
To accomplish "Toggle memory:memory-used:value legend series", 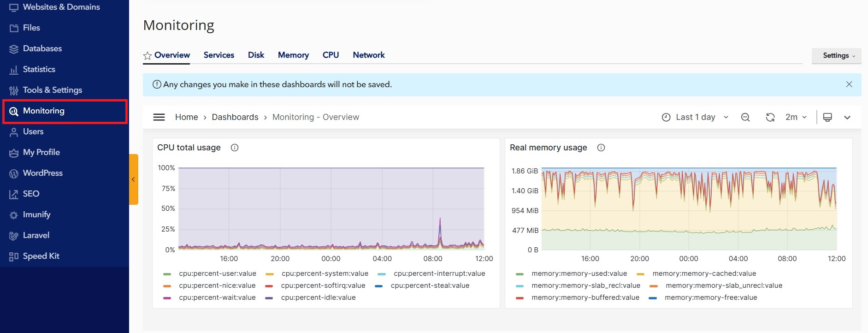I will coord(579,274).
